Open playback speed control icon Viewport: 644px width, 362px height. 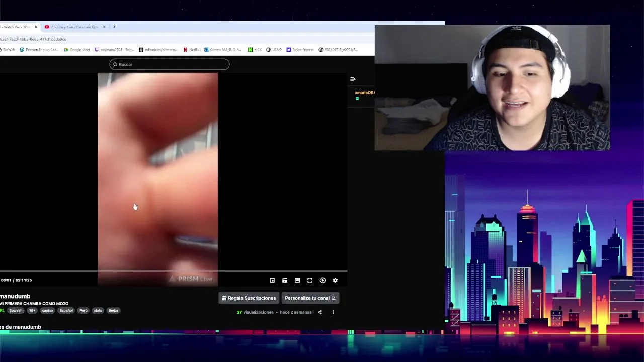pos(323,280)
